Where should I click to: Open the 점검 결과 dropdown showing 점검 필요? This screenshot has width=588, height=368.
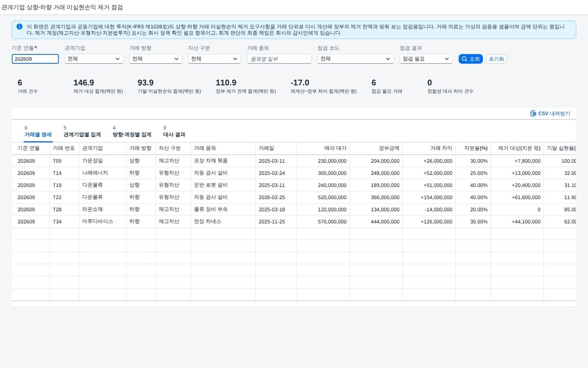point(426,59)
